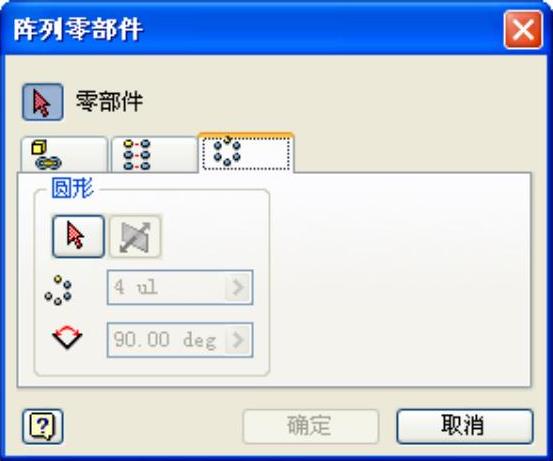Select the circular pattern tab

click(x=246, y=153)
